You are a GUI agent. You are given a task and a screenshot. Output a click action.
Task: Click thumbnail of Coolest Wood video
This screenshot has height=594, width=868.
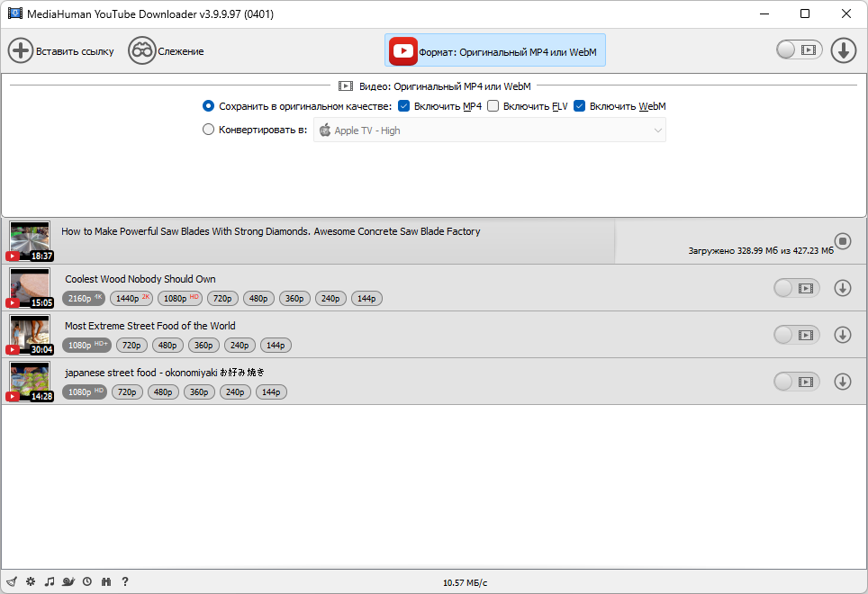tap(30, 288)
